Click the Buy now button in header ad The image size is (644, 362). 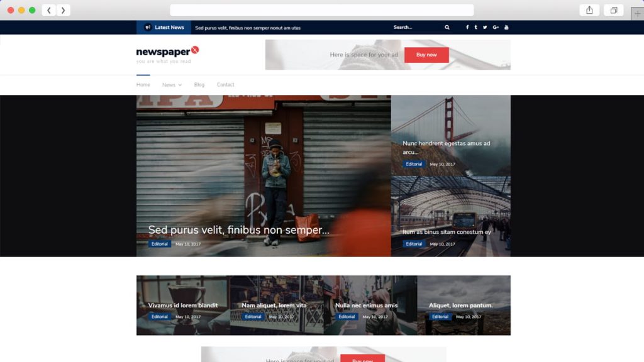point(426,55)
